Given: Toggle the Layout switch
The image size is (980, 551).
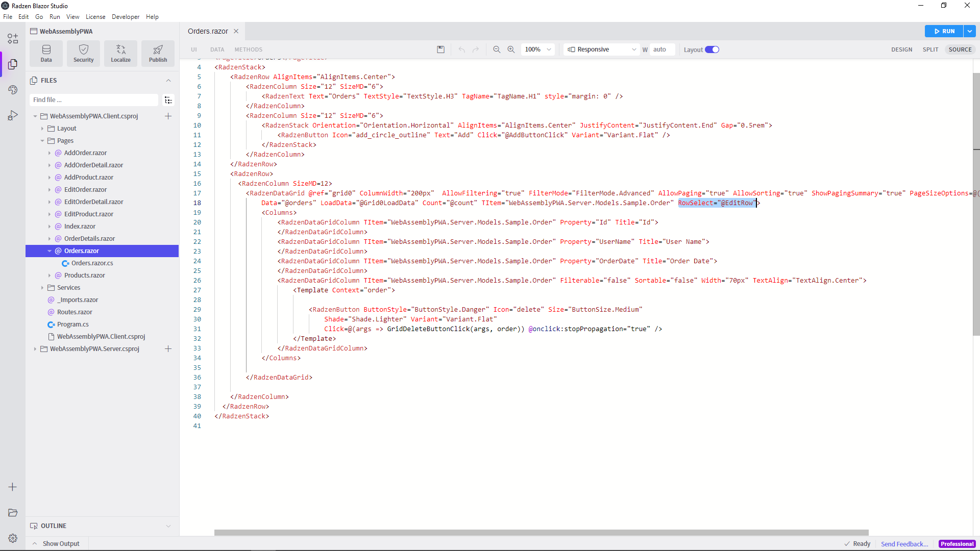Looking at the screenshot, I should click(x=712, y=49).
